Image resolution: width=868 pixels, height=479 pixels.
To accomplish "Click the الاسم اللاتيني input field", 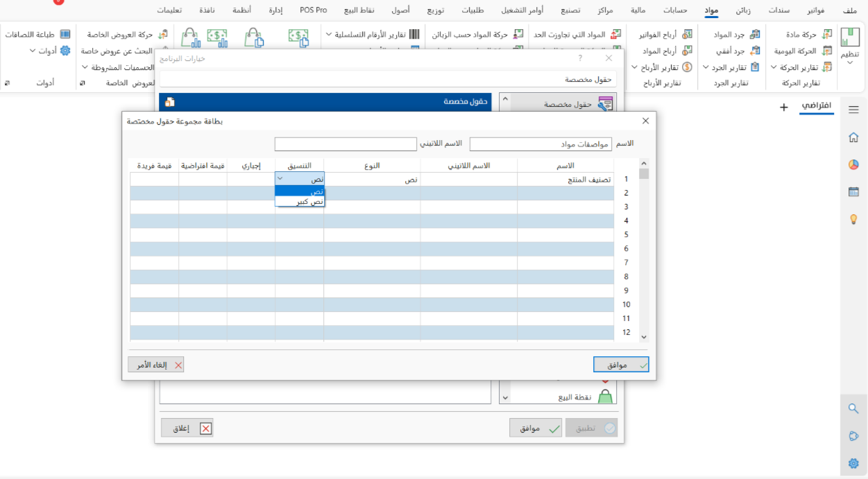I will (346, 144).
